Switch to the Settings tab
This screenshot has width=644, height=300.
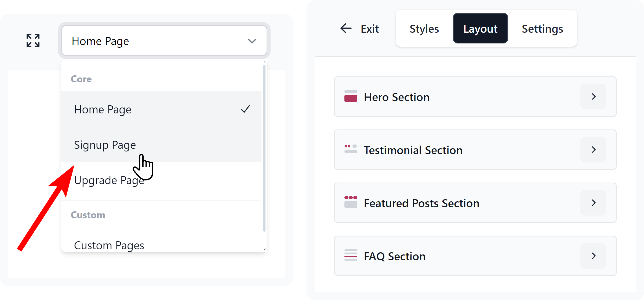tap(542, 29)
